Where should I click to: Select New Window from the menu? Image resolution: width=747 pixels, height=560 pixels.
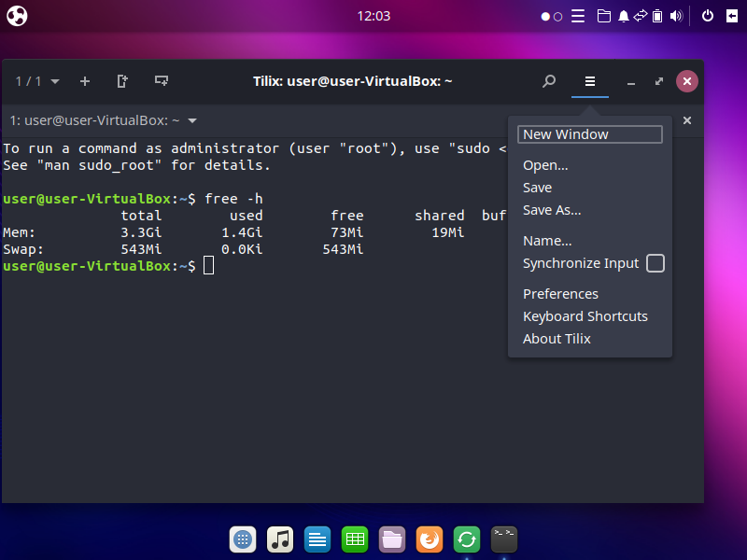click(x=590, y=134)
